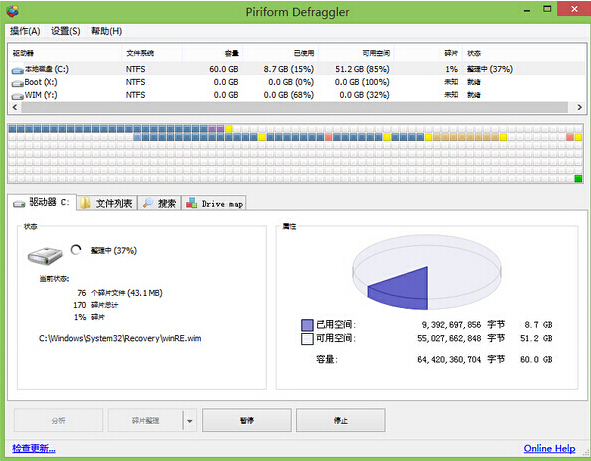This screenshot has width=591, height=461.
Task: Open the 检查更新... link
Action: coord(34,448)
